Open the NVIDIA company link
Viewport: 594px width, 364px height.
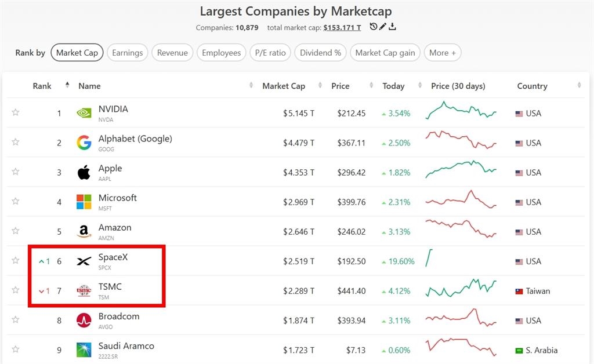[x=113, y=109]
